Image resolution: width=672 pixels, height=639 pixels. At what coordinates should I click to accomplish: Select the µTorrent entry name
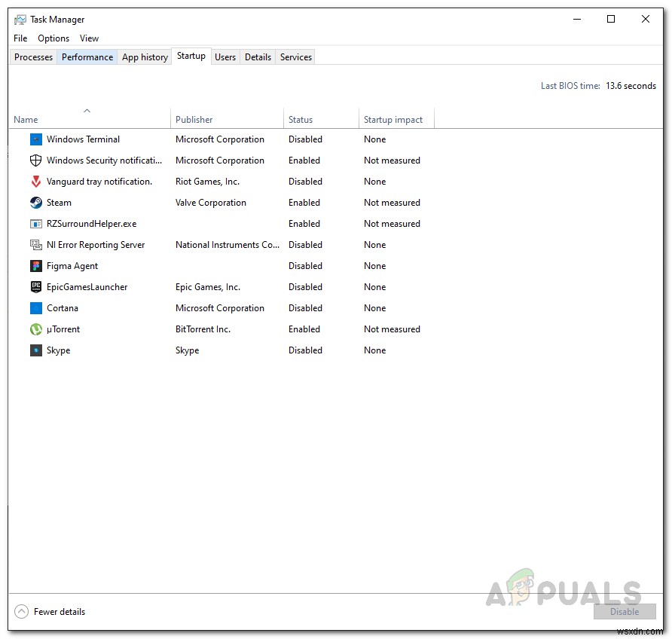click(x=63, y=329)
